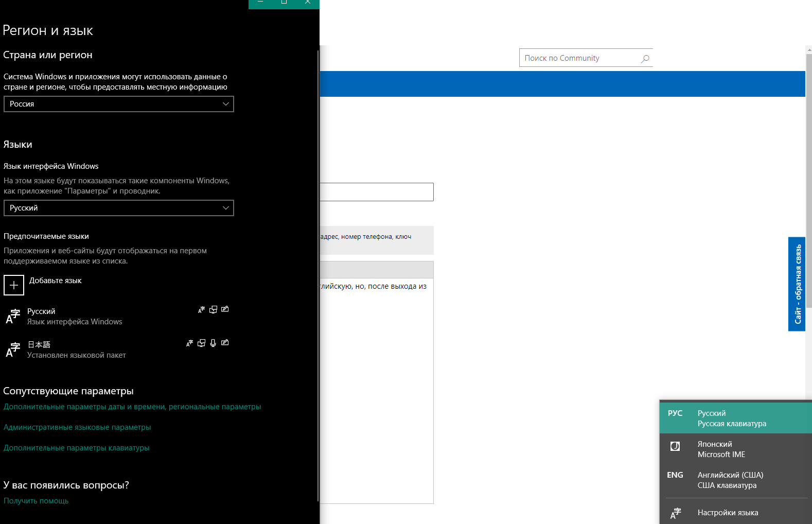
Task: Click display language feature icon on Русский row
Action: (202, 309)
